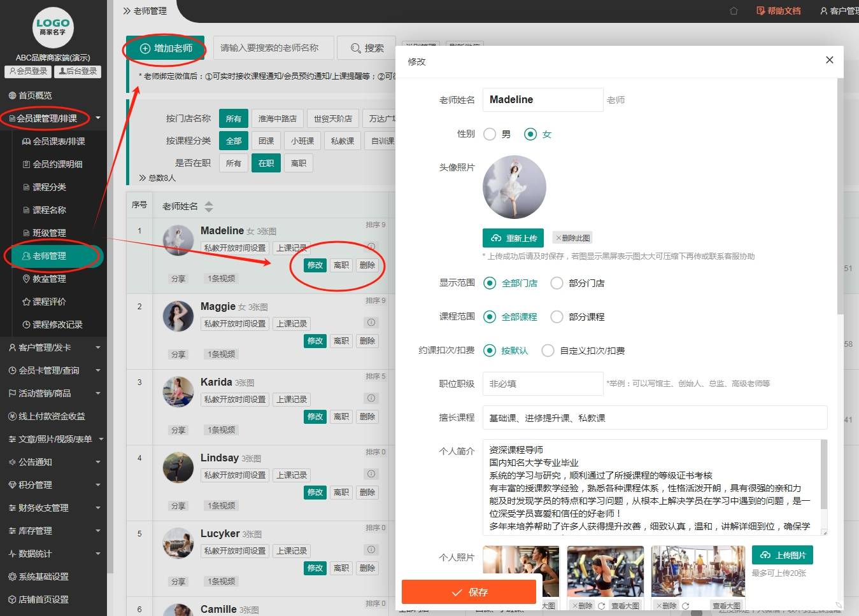Sort list by 老师姓名 arrows
859x616 pixels.
click(x=209, y=206)
